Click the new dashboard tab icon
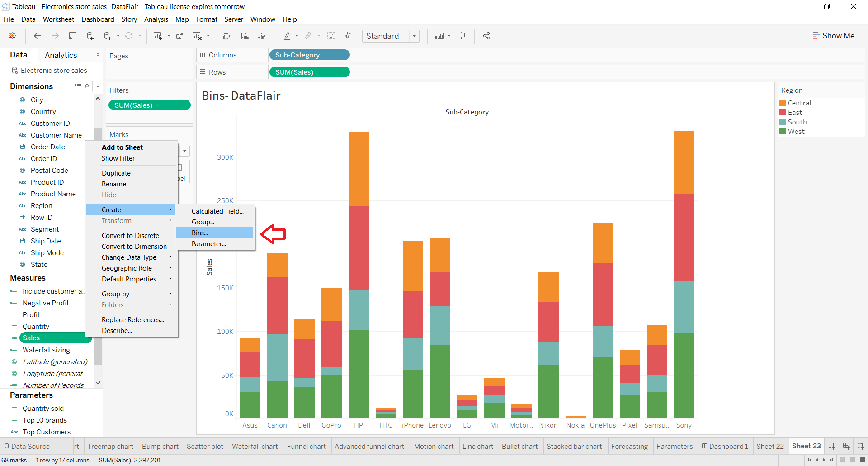Image resolution: width=868 pixels, height=466 pixels. click(846, 446)
